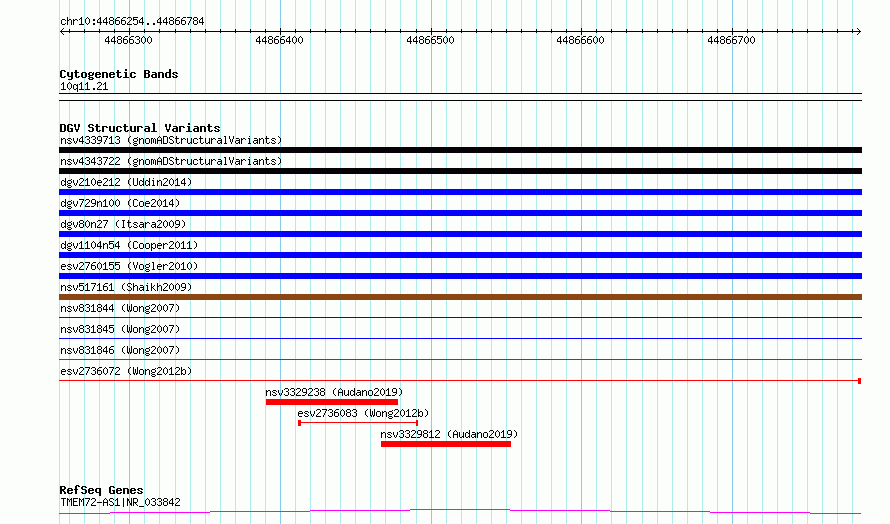The width and height of the screenshot is (890, 524).
Task: Click the brown bar under nsv517161
Action: click(460, 297)
